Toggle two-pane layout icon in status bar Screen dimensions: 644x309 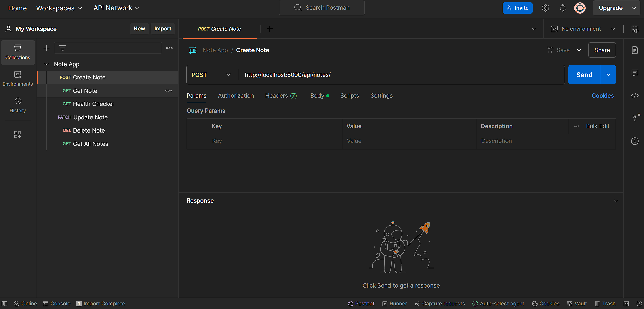pyautogui.click(x=626, y=304)
